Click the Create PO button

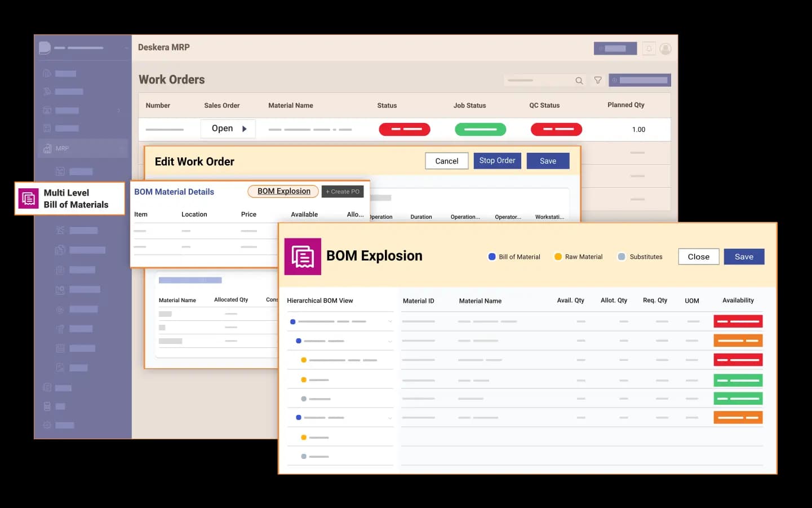pyautogui.click(x=343, y=192)
